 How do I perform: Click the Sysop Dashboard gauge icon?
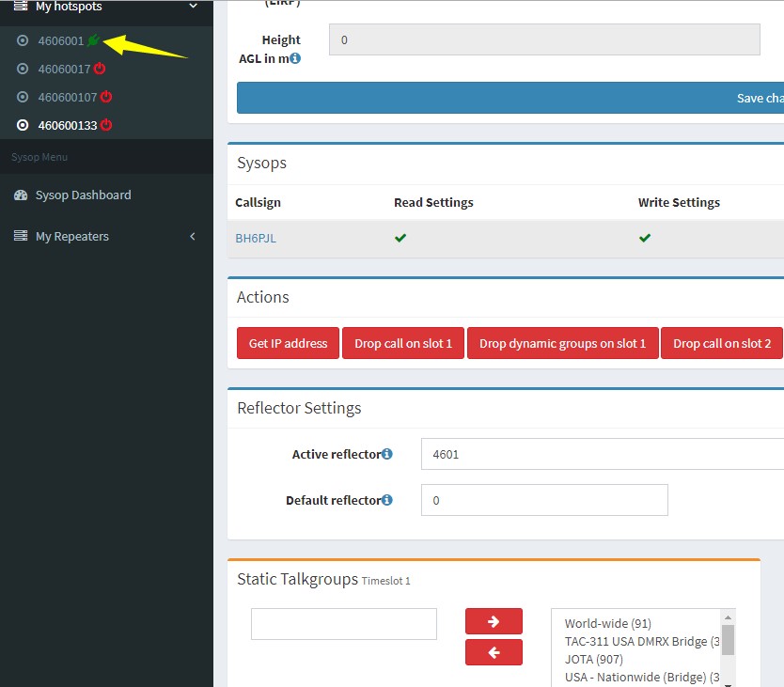(21, 195)
